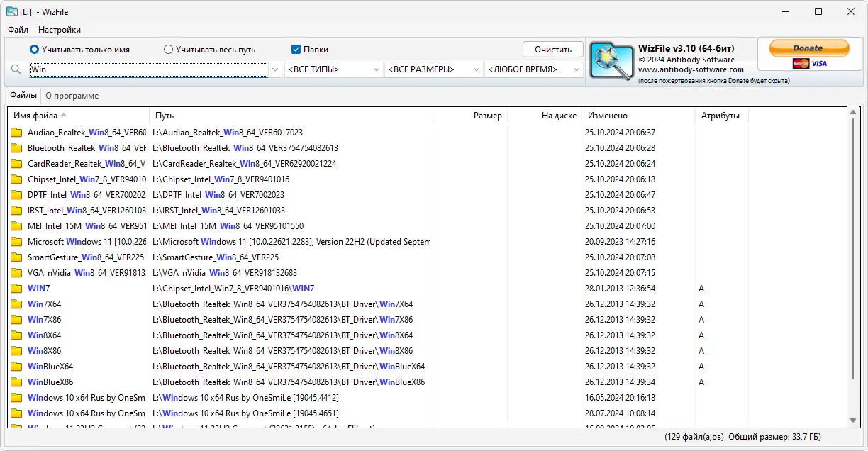Open the Настройки menu

click(60, 30)
